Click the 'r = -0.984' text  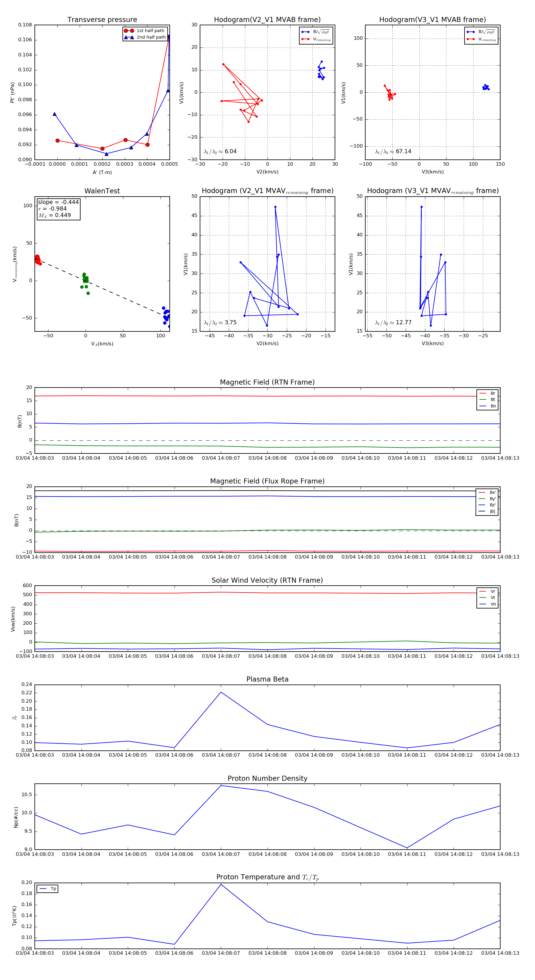[53, 208]
